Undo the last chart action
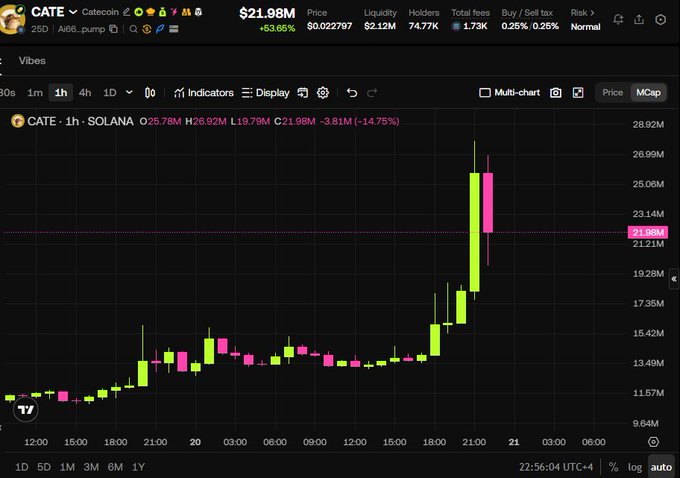 (x=352, y=92)
